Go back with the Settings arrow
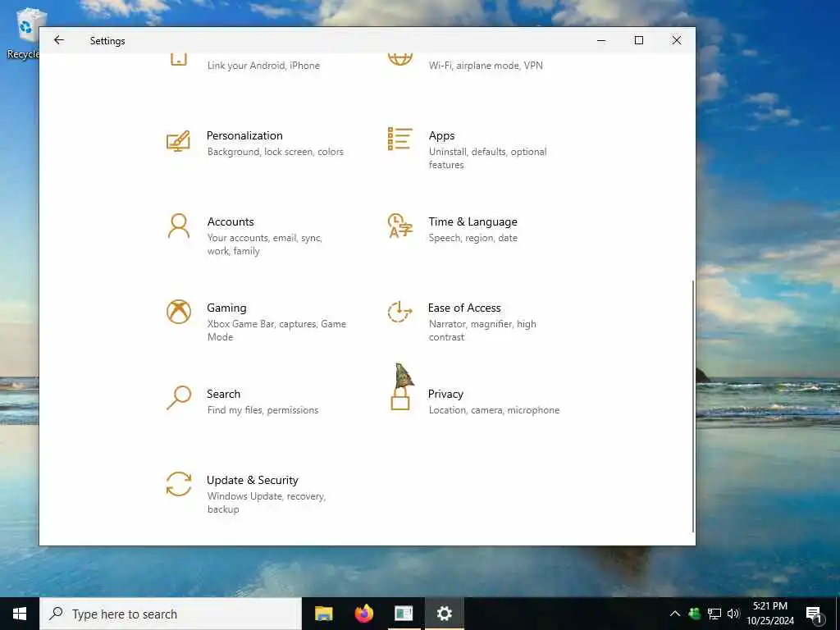 (x=59, y=40)
